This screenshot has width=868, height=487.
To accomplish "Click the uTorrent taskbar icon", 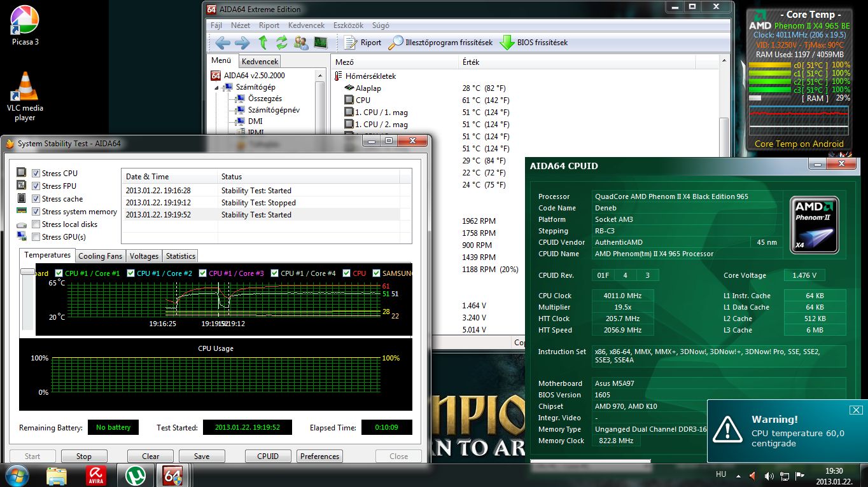I will coord(134,475).
